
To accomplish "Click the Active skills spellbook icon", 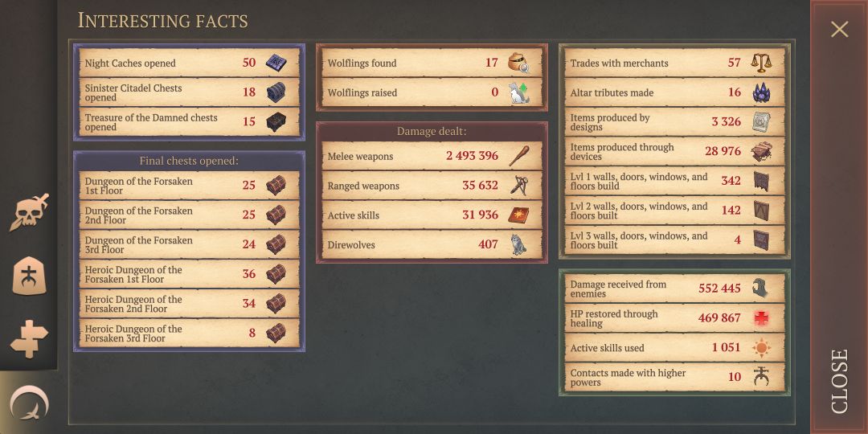I will [518, 215].
